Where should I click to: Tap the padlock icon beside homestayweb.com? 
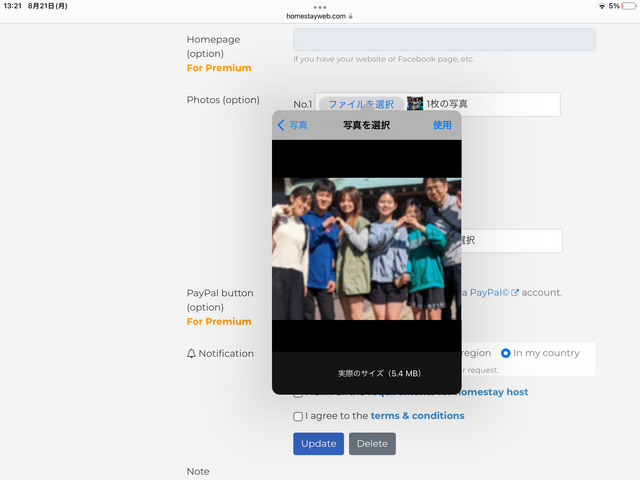pos(350,16)
